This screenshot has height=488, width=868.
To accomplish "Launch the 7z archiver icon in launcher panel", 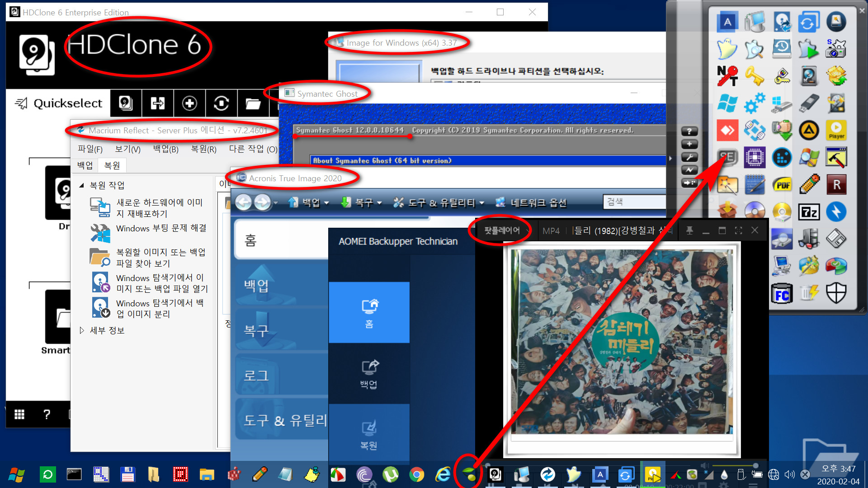I will tap(809, 212).
